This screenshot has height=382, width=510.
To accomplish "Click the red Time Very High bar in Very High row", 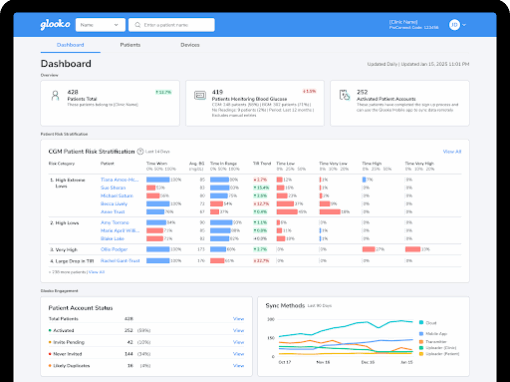I will point(413,249).
